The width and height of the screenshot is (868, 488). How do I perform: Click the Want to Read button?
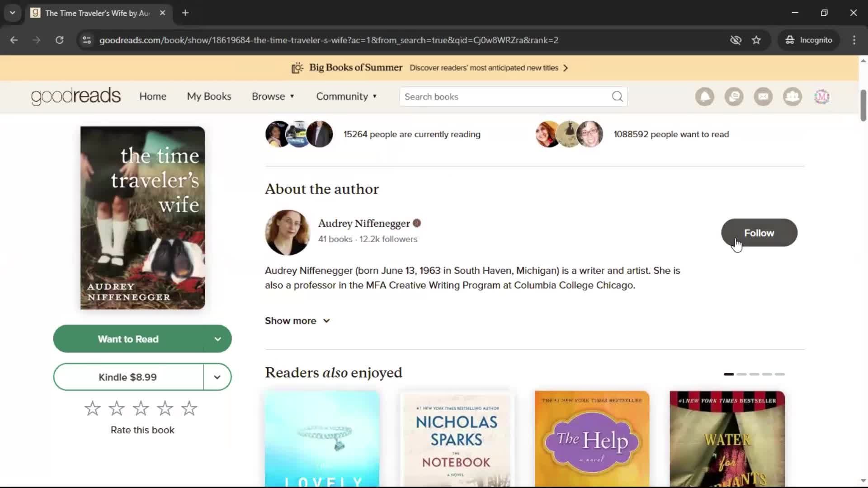click(x=128, y=339)
